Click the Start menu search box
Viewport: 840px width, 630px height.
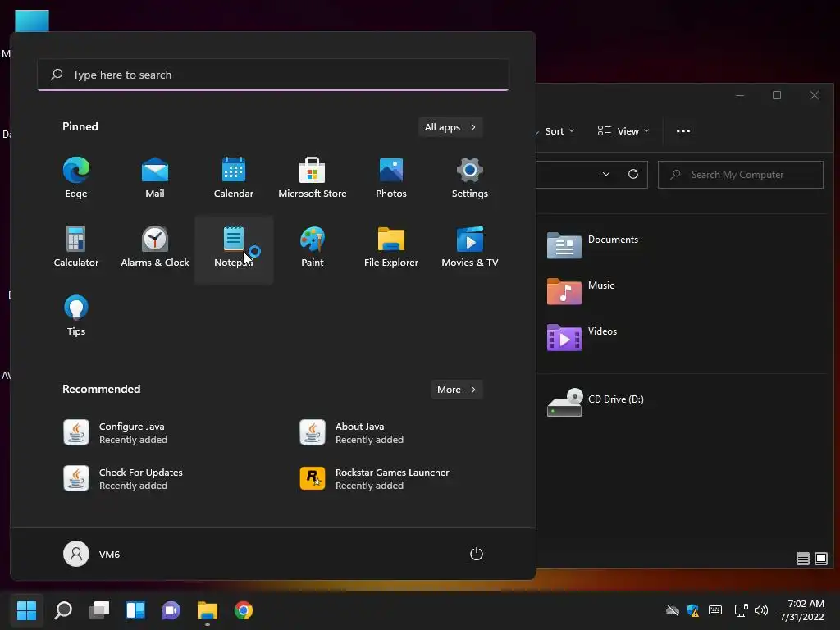[x=273, y=75]
